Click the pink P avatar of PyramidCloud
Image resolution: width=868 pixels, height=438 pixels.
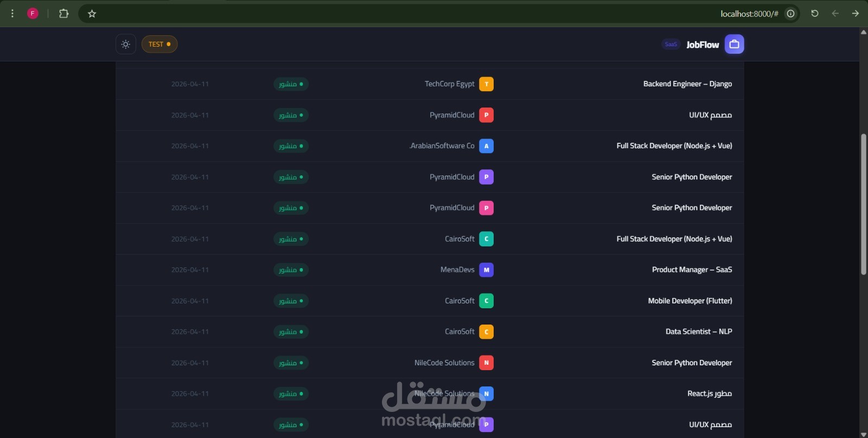click(x=487, y=208)
